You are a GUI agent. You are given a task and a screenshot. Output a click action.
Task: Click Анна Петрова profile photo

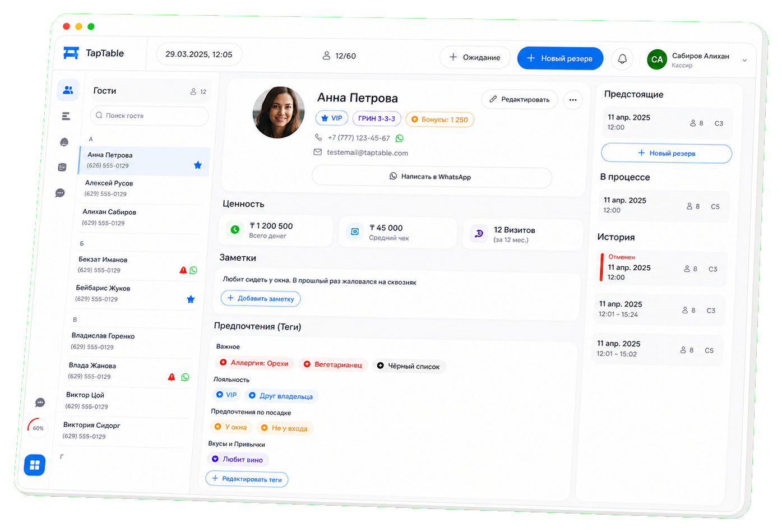point(279,112)
